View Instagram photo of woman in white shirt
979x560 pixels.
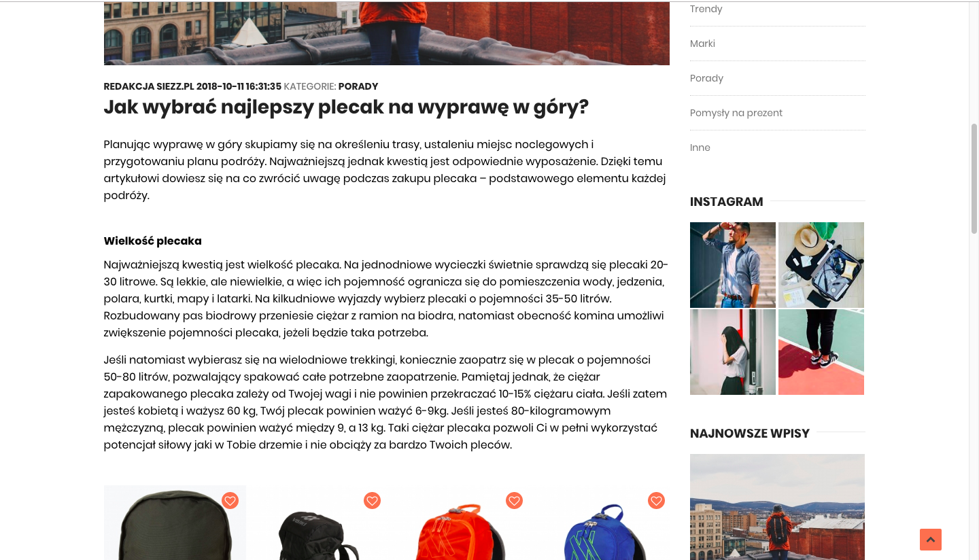tap(733, 352)
